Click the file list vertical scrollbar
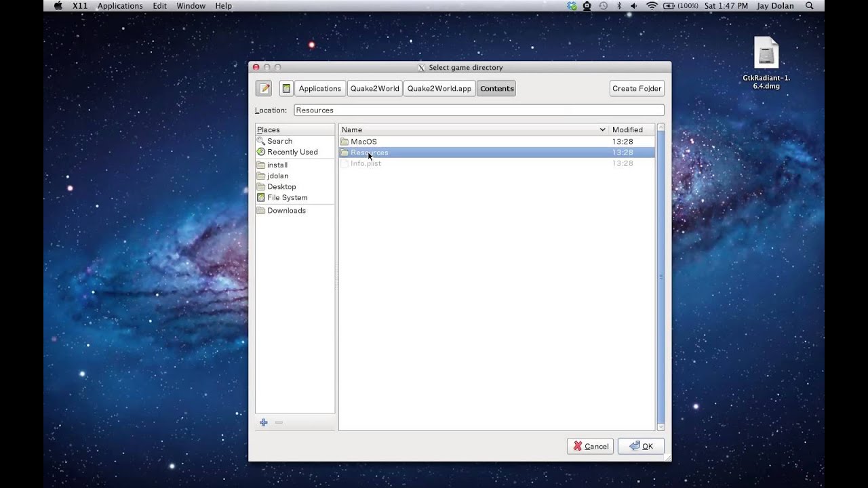Viewport: 868px width, 488px height. pos(661,277)
